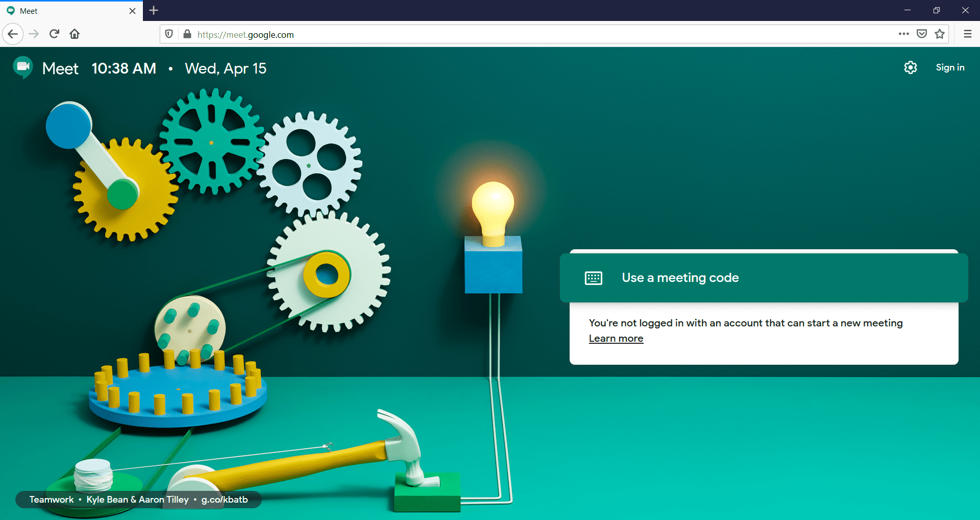980x520 pixels.
Task: Minimize the browser window
Action: tap(908, 10)
